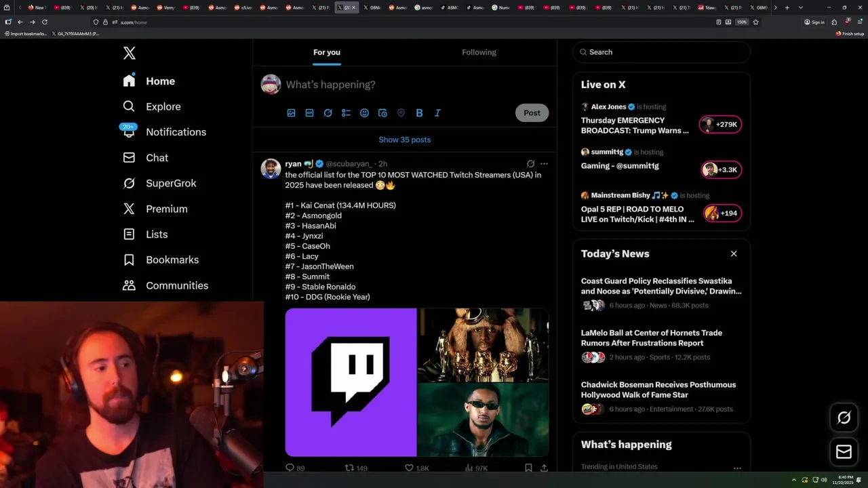
Task: Apply bold formatting in the composer
Action: coord(419,113)
